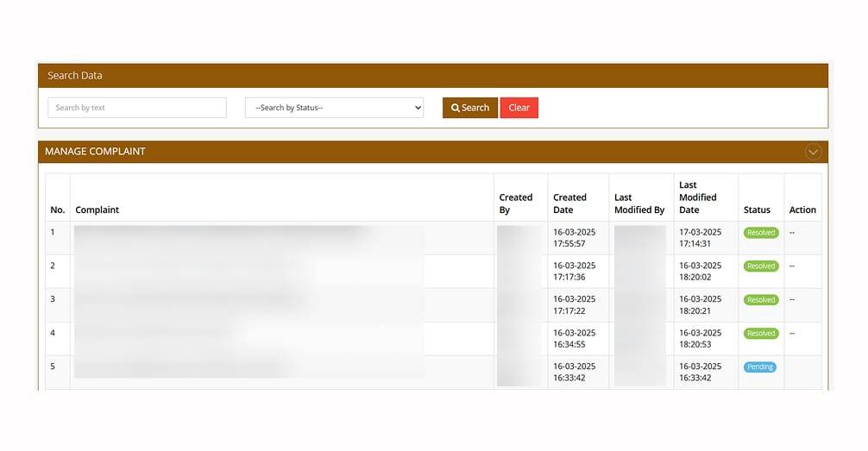Screen dimensions: 868x451
Task: Click last modified date 17-03-2025 17:14:31
Action: pyautogui.click(x=700, y=238)
